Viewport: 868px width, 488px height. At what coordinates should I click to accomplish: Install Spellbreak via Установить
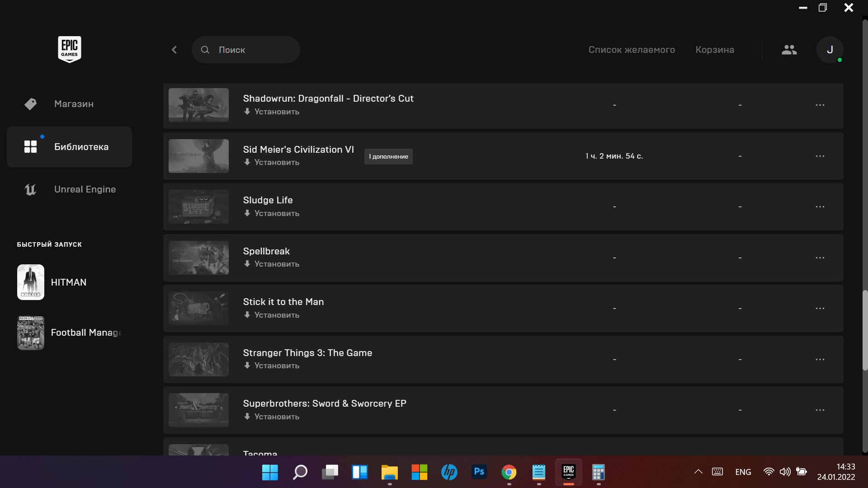(x=272, y=264)
